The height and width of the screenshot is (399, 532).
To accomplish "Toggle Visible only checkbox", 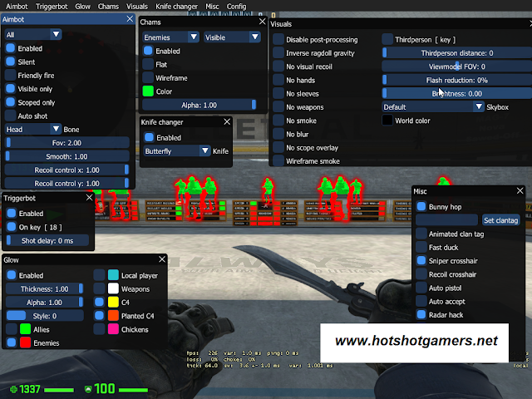I will 11,89.
